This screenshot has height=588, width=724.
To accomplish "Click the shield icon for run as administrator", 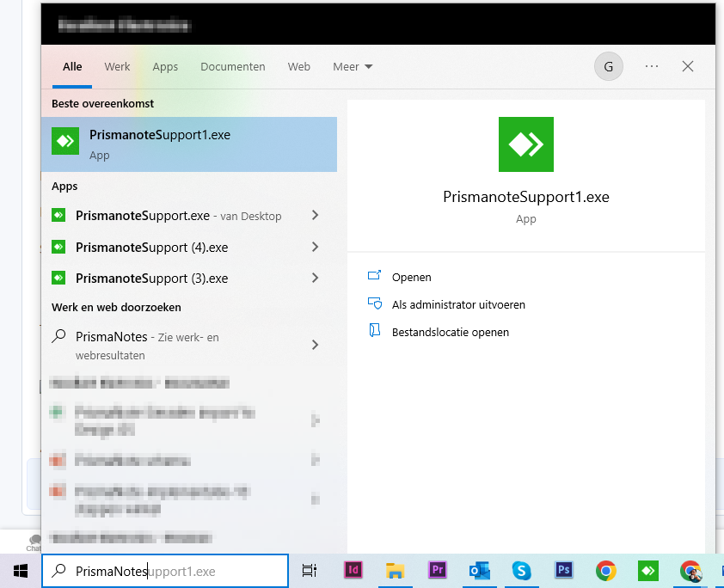I will (x=374, y=303).
